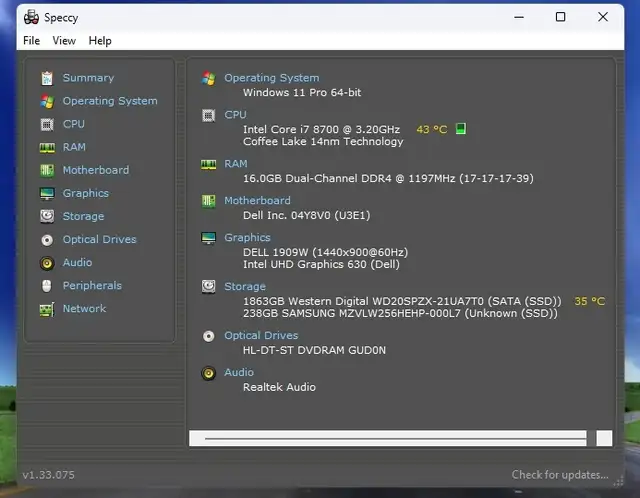Click the 16.0GB Dual-Channel DDR4 text
This screenshot has height=498, width=640.
tap(388, 178)
